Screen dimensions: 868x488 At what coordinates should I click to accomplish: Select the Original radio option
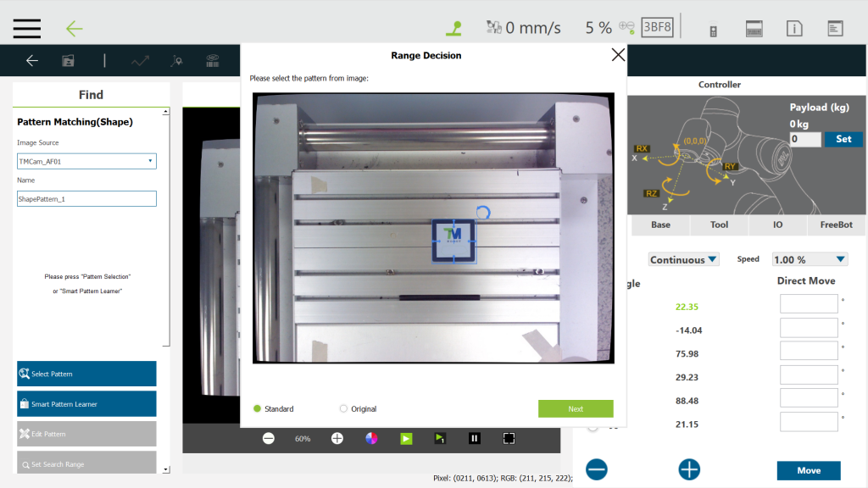(x=343, y=409)
